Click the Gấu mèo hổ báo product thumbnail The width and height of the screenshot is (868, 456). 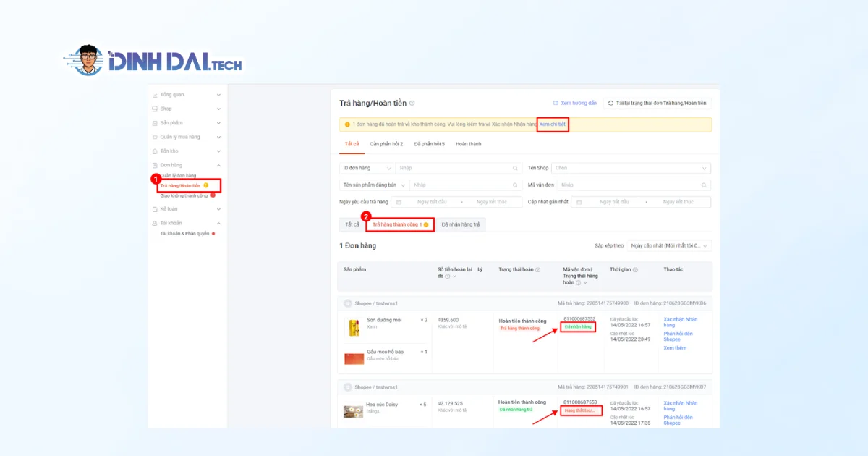pos(354,358)
